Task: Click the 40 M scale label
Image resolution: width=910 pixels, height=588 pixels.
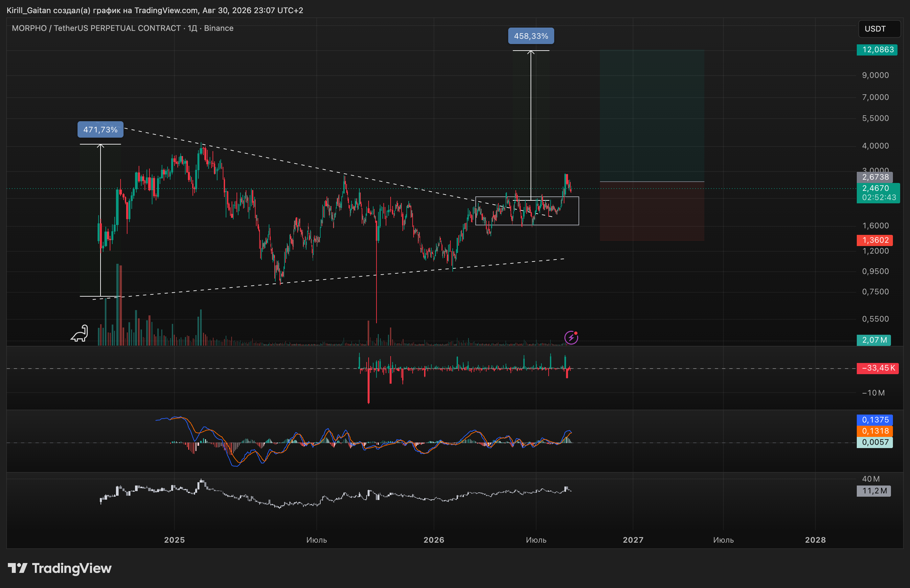Action: 871,479
